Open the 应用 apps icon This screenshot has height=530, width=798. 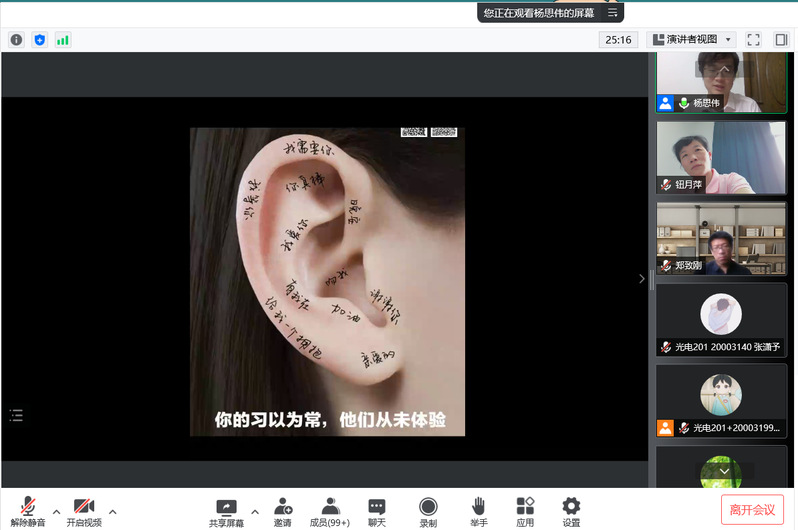[x=525, y=511]
